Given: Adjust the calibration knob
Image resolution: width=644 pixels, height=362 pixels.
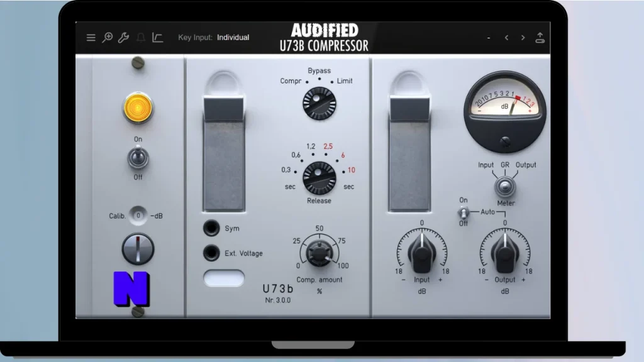Looking at the screenshot, I should click(x=138, y=249).
